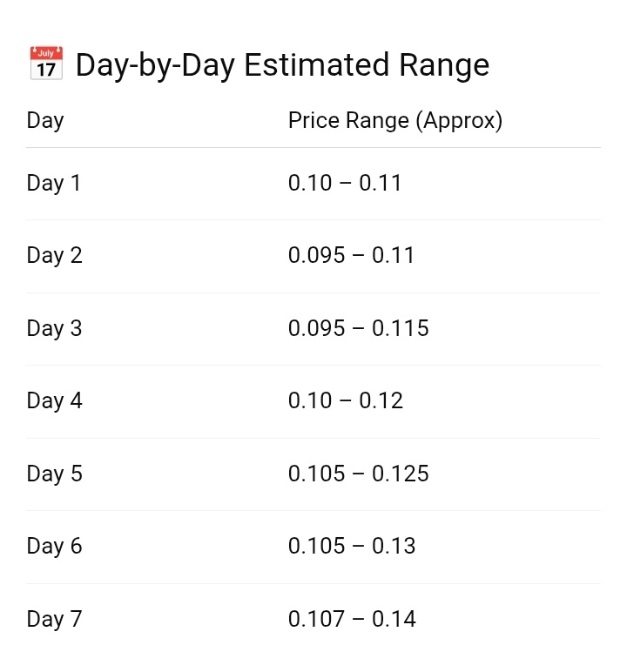627x672 pixels.
Task: Click the Day 5 row label
Action: pyautogui.click(x=54, y=474)
